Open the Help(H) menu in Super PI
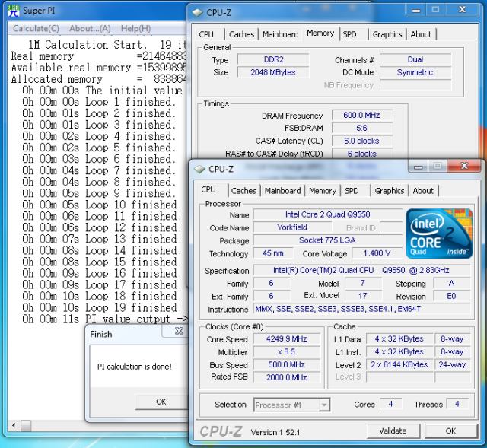 click(135, 29)
